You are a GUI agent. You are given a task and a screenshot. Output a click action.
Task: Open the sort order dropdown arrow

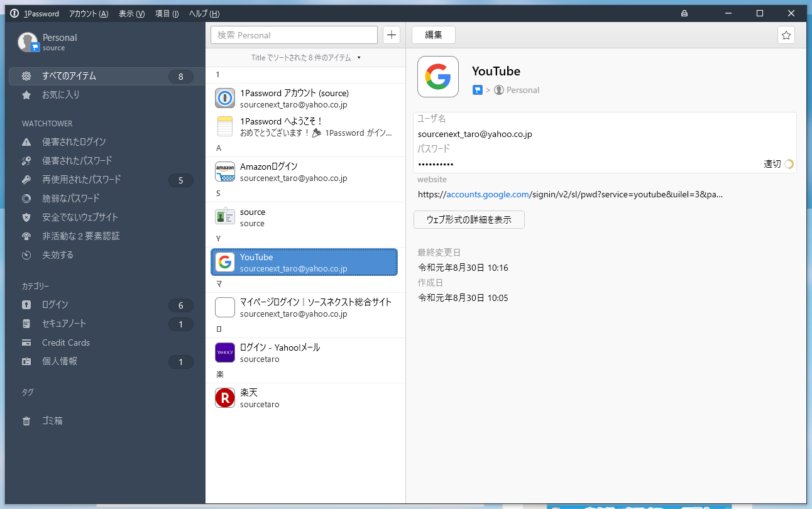tap(359, 58)
